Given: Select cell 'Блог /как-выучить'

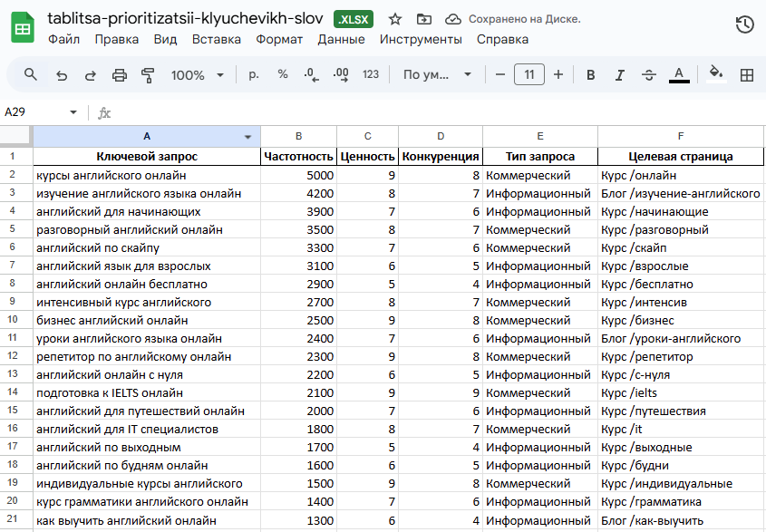Looking at the screenshot, I should coord(681,520).
